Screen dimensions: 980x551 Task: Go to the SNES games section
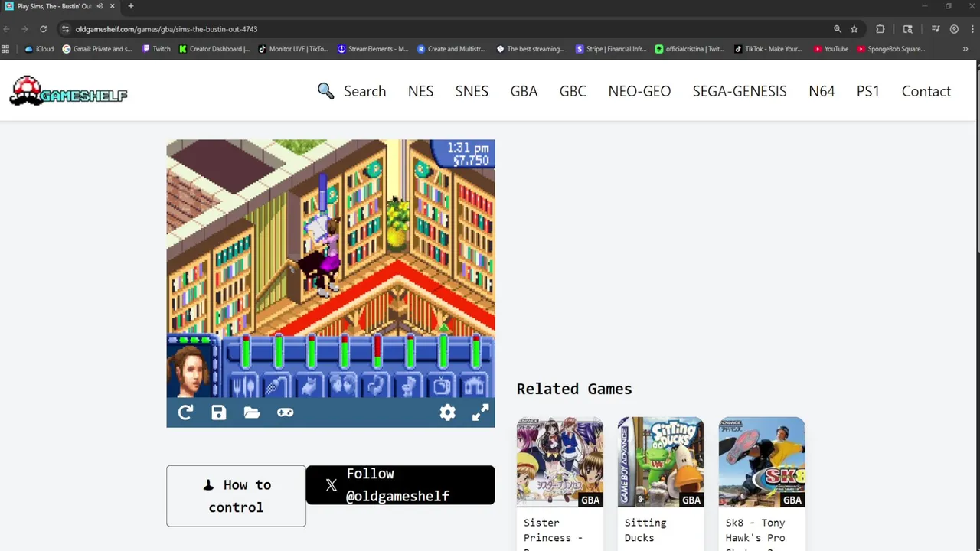[x=472, y=91]
